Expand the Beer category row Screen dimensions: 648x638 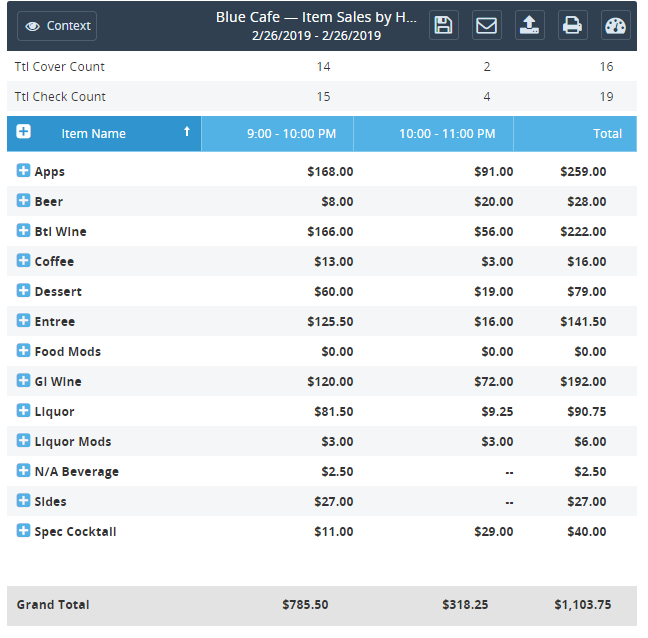[x=24, y=201]
